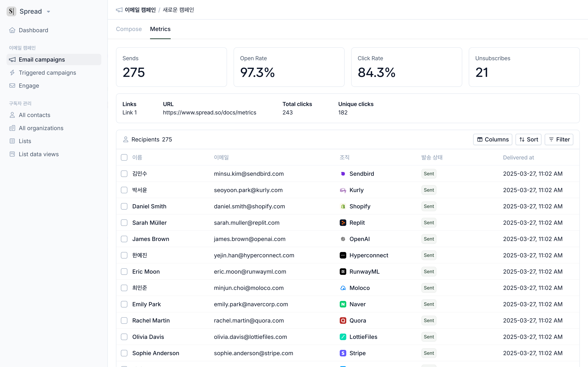Image resolution: width=588 pixels, height=367 pixels.
Task: Click the Engage envelope icon
Action: pyautogui.click(x=12, y=85)
